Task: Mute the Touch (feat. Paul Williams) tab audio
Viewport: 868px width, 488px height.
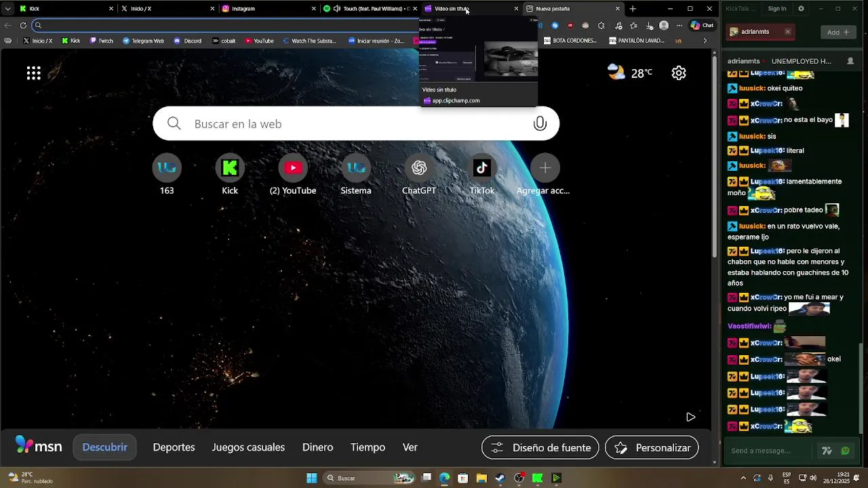Action: coord(337,9)
